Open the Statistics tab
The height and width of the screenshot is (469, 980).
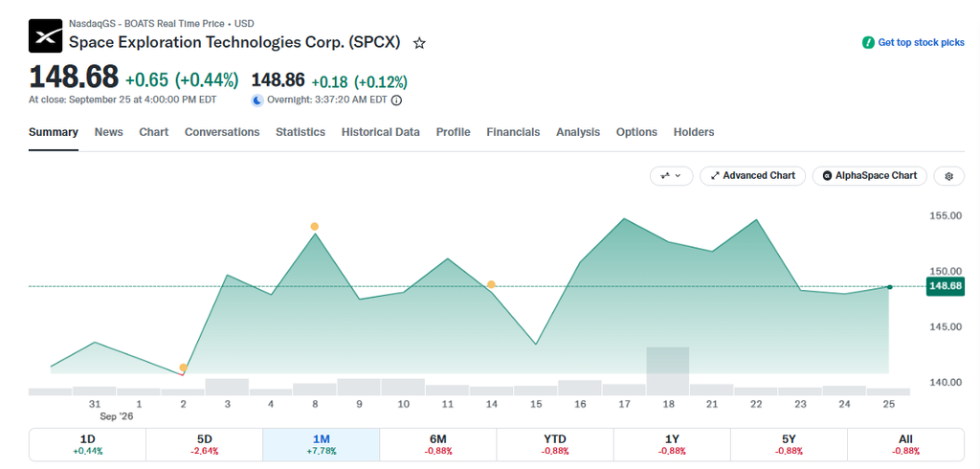[301, 132]
